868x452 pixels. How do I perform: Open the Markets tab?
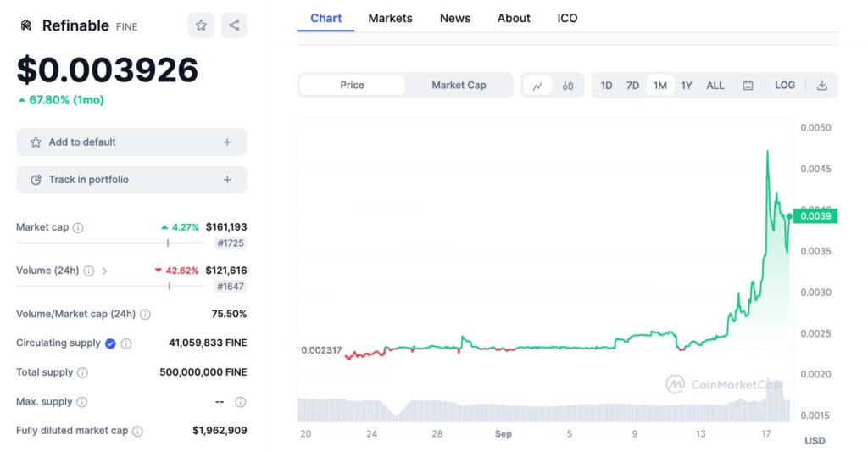pos(390,19)
